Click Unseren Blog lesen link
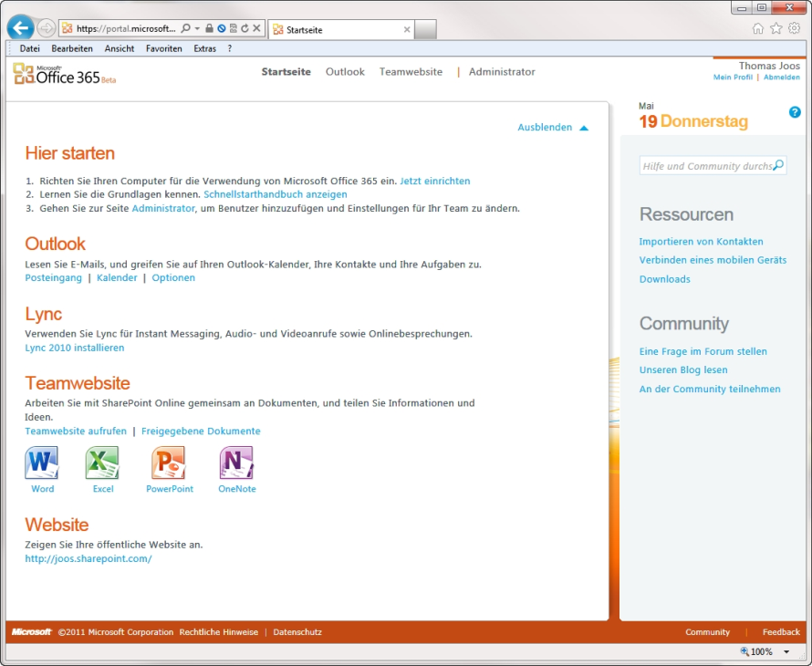812x666 pixels. tap(683, 369)
